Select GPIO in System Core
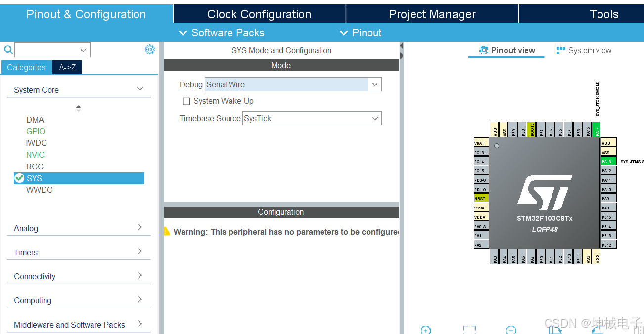The height and width of the screenshot is (334, 644). (x=36, y=131)
